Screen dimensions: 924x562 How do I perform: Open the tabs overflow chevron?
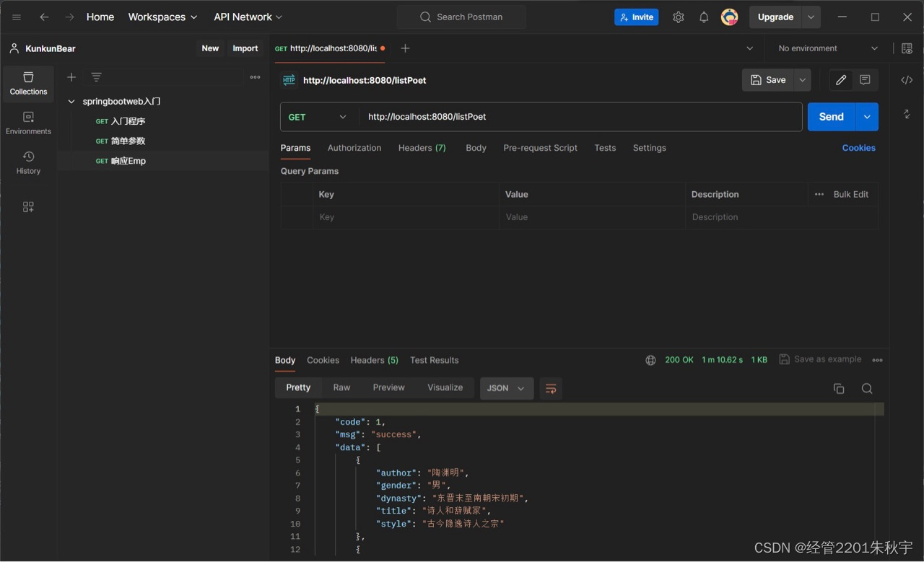point(749,48)
